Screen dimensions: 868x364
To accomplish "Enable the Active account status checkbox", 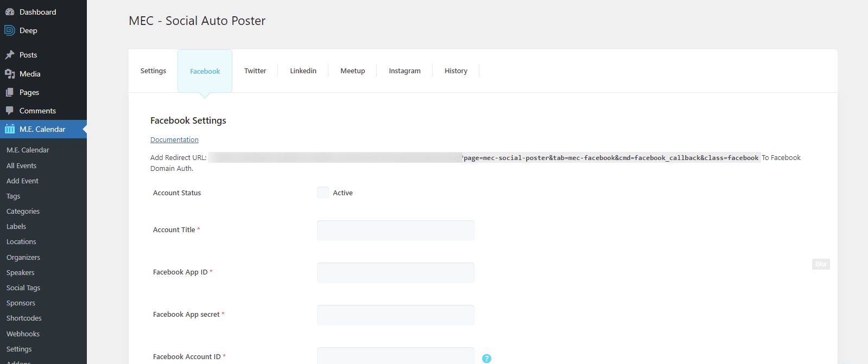I will pyautogui.click(x=323, y=193).
